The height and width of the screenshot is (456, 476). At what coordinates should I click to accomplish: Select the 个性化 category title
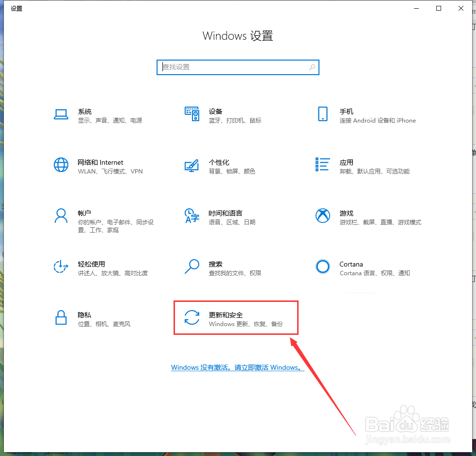click(219, 162)
